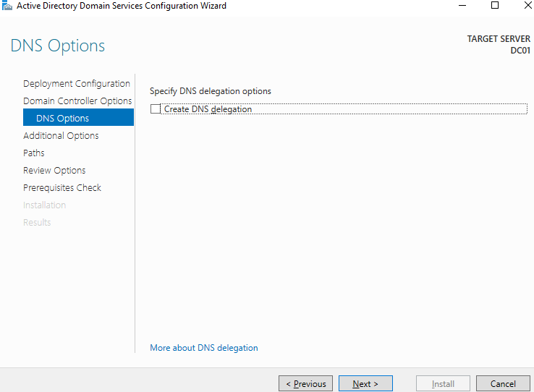Click the DC01 server name
Screen dimensions: 534x392
click(x=520, y=51)
